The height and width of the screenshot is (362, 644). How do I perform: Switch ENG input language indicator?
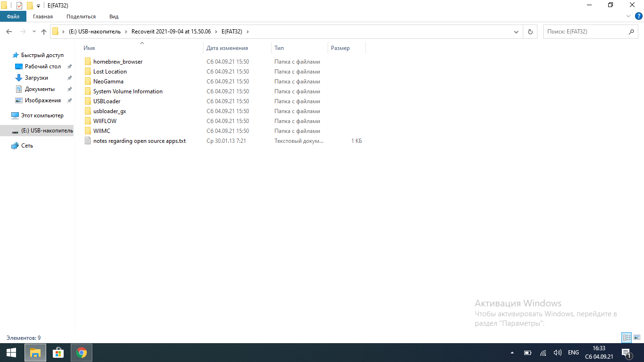coord(573,353)
